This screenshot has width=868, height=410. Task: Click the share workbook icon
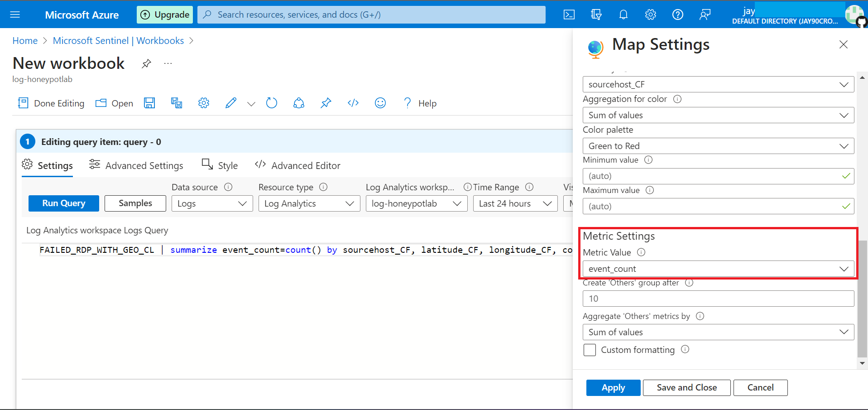pyautogui.click(x=299, y=103)
